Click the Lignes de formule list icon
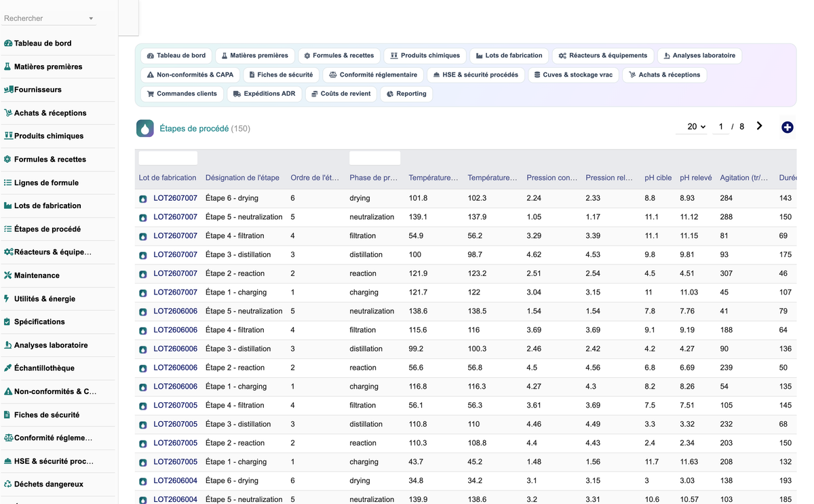 click(8, 182)
